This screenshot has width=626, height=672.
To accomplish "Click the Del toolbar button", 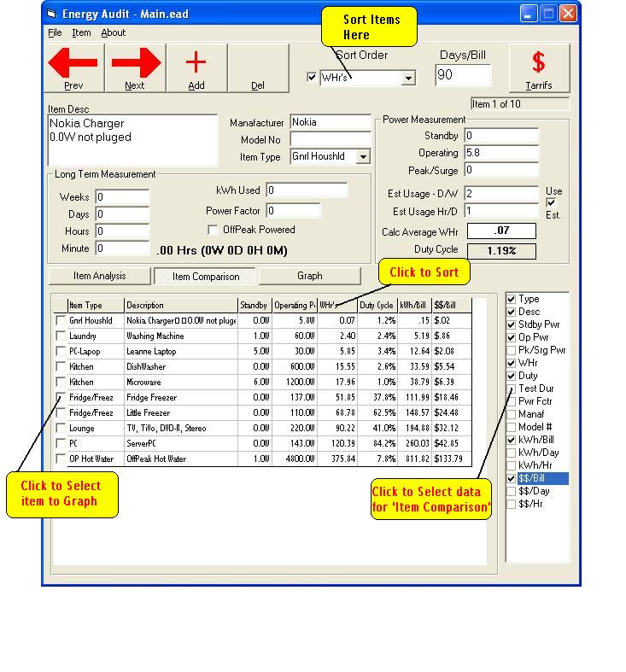I will tap(258, 67).
